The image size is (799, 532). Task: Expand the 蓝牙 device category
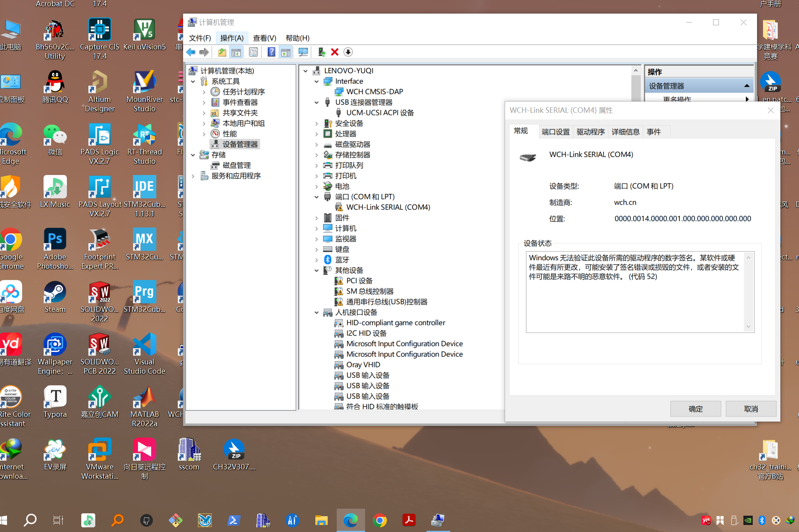point(316,260)
